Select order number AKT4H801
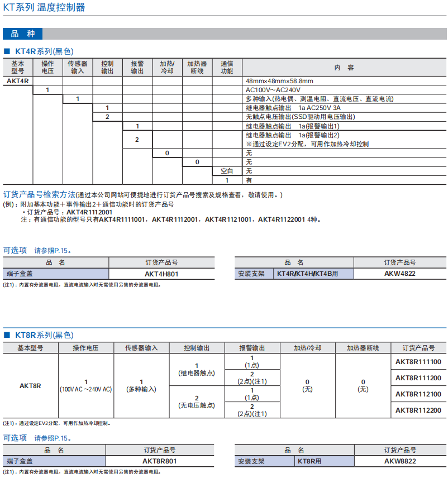448x478 pixels. coord(161,274)
